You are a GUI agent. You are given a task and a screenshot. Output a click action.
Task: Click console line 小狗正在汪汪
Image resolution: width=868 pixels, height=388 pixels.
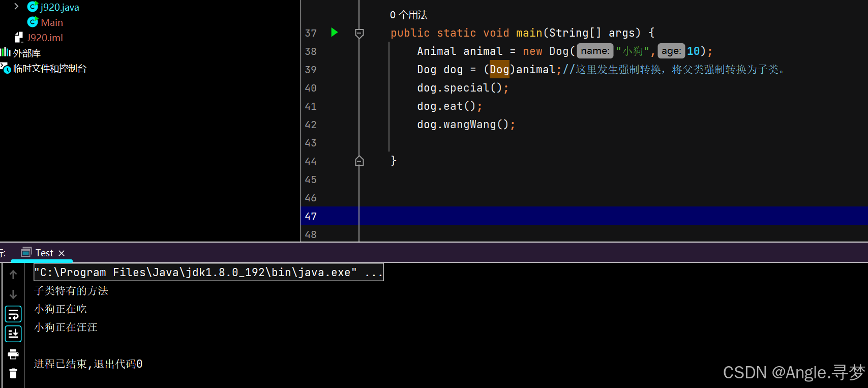point(66,327)
